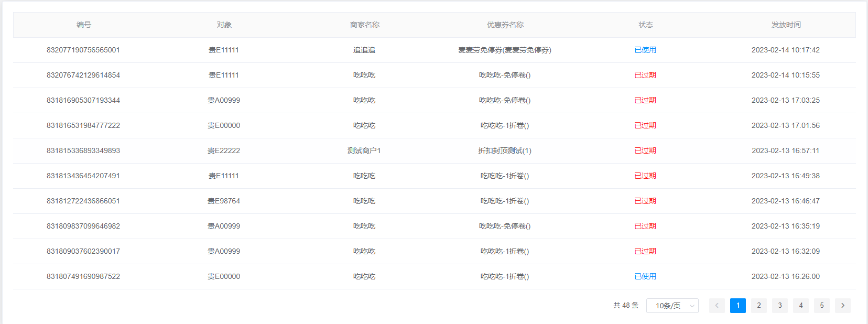Click the 编号 column header
The width and height of the screenshot is (868, 324).
pyautogui.click(x=83, y=25)
